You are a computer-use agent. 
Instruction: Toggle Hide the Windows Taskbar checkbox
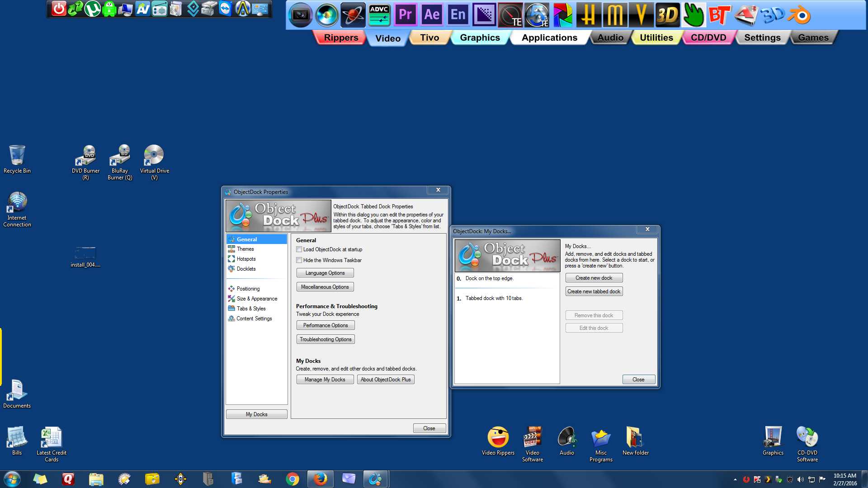coord(299,260)
